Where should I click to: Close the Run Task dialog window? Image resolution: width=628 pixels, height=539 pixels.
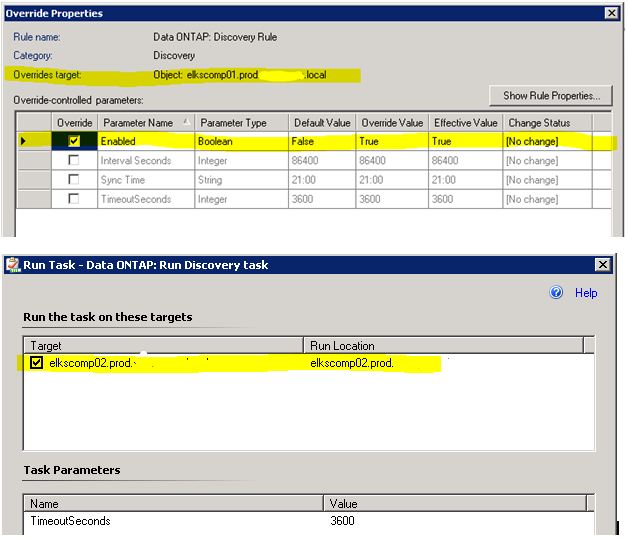click(x=602, y=265)
